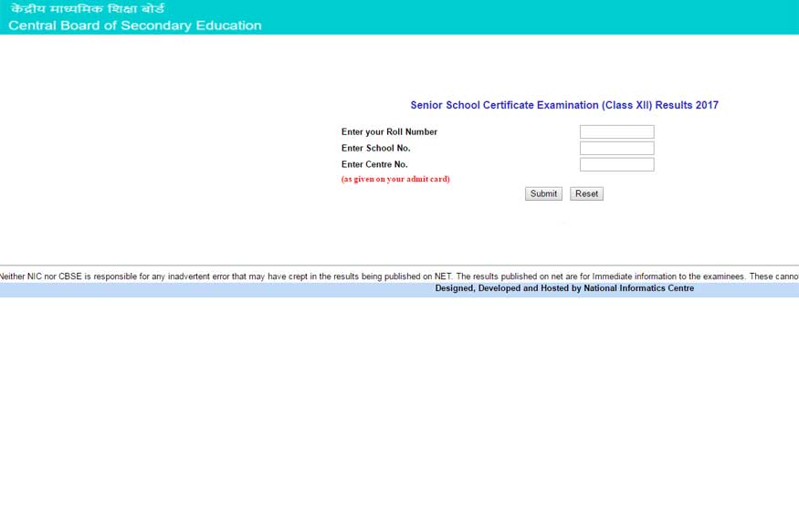Select the Centre No. input box
This screenshot has height=532, width=799.
tap(616, 165)
